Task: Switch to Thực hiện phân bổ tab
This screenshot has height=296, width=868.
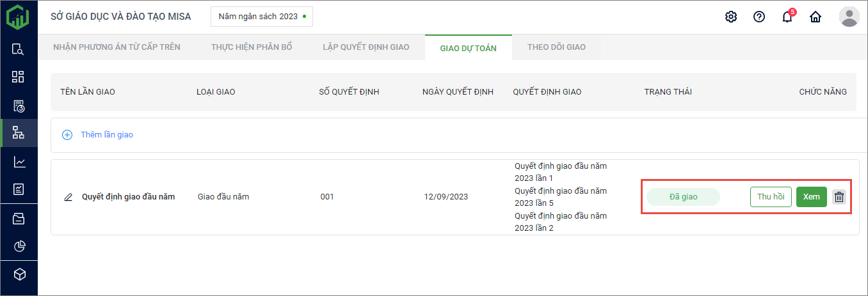Action: click(x=252, y=47)
